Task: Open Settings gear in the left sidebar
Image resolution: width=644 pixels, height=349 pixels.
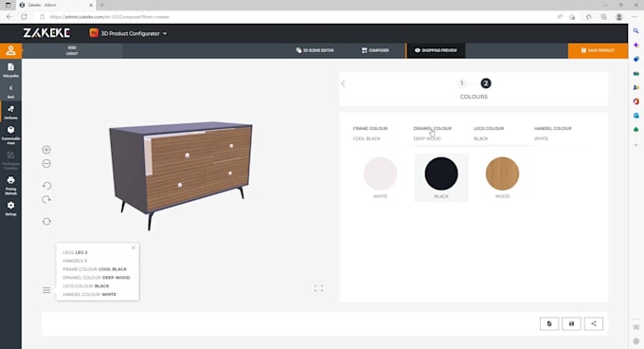Action: tap(10, 208)
